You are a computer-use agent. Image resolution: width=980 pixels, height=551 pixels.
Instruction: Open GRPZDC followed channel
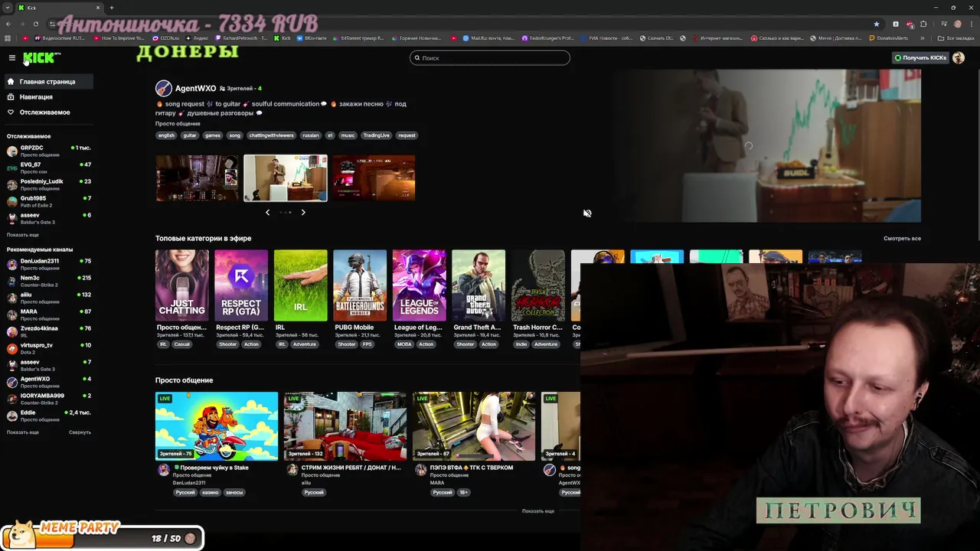pyautogui.click(x=48, y=151)
